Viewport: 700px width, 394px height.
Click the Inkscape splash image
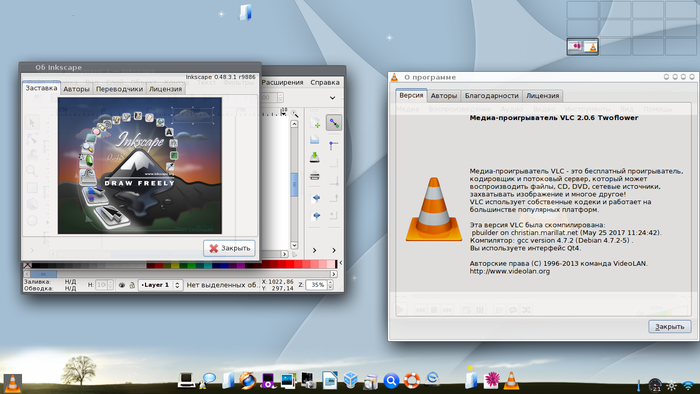pyautogui.click(x=140, y=166)
